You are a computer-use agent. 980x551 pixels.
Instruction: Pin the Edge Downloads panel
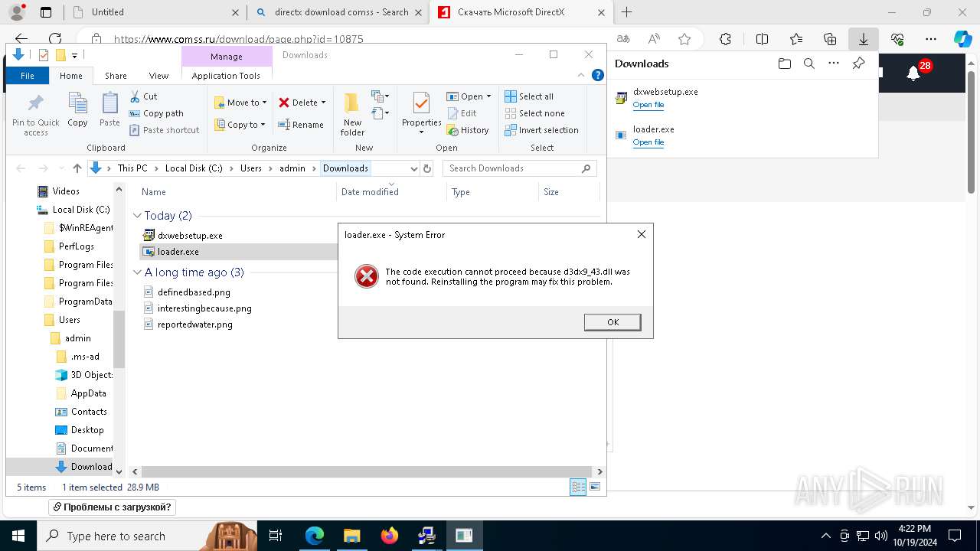coord(858,64)
